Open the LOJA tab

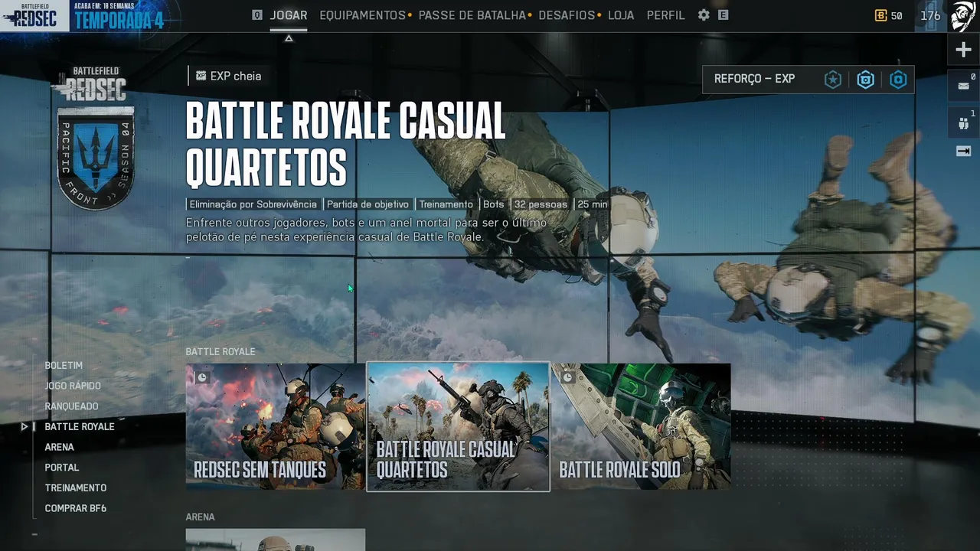pyautogui.click(x=621, y=15)
